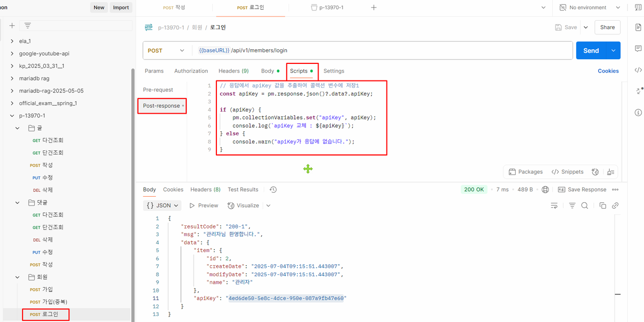Click the filter response icon

click(572, 205)
